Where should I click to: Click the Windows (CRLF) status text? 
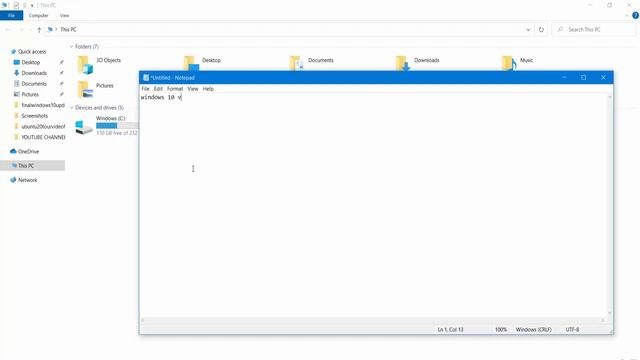pyautogui.click(x=533, y=329)
